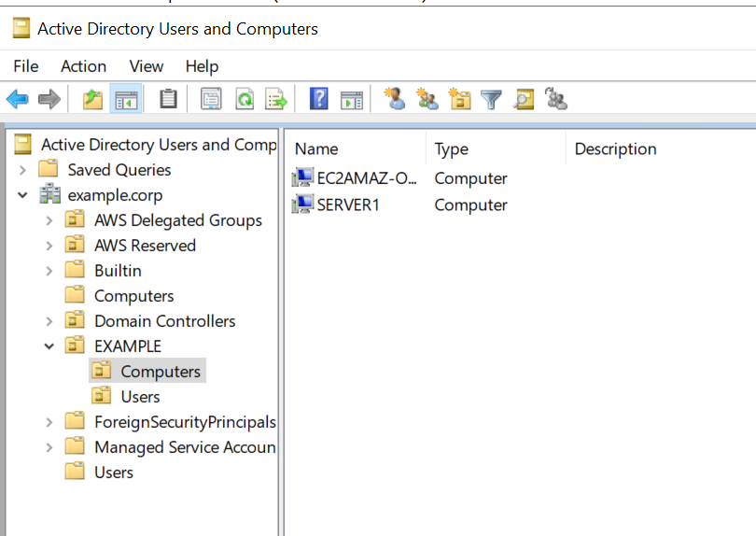Select the Managed Service Accoun tree item
Viewport: 756px width, 536px height.
pos(185,446)
